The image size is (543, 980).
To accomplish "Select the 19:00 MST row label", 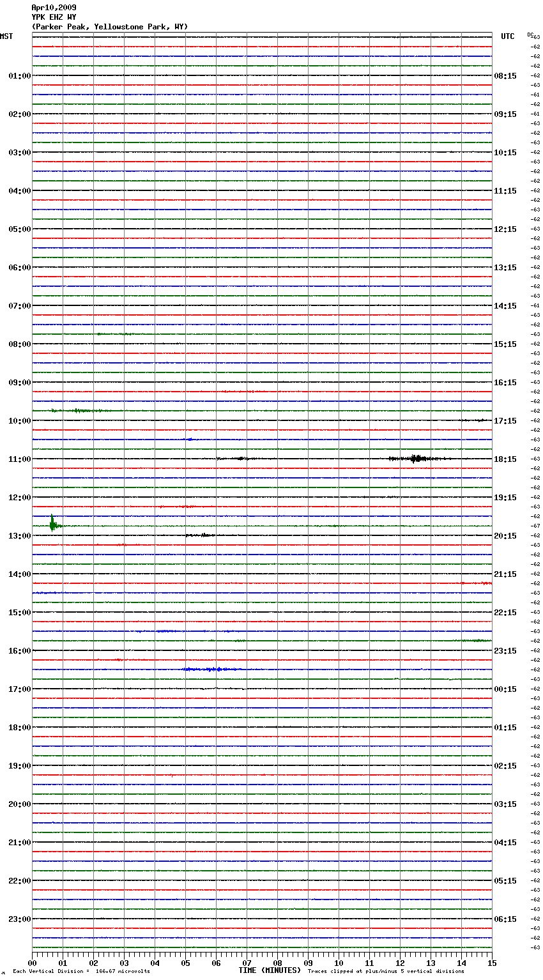I will point(20,766).
